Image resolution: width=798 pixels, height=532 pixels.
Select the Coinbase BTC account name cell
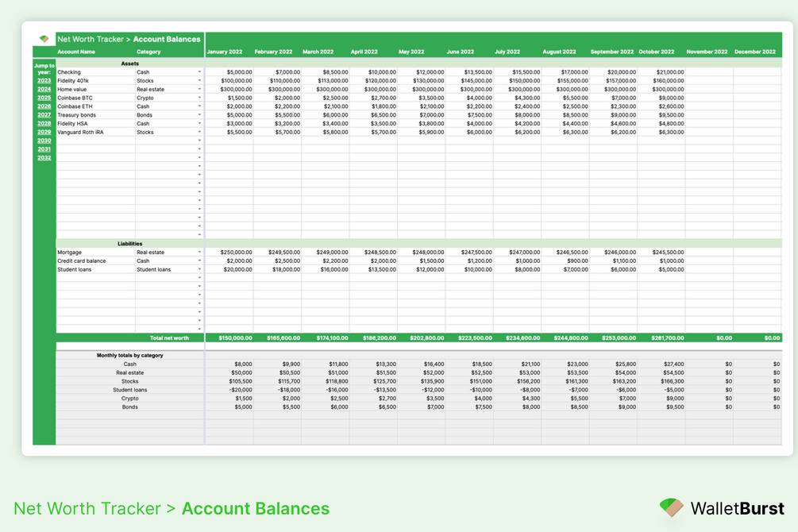(95, 98)
